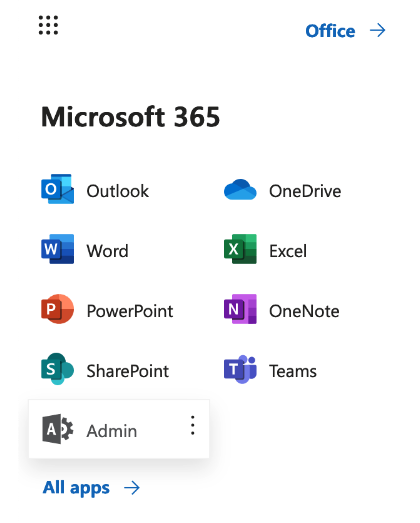Select the OneNote label

click(304, 311)
